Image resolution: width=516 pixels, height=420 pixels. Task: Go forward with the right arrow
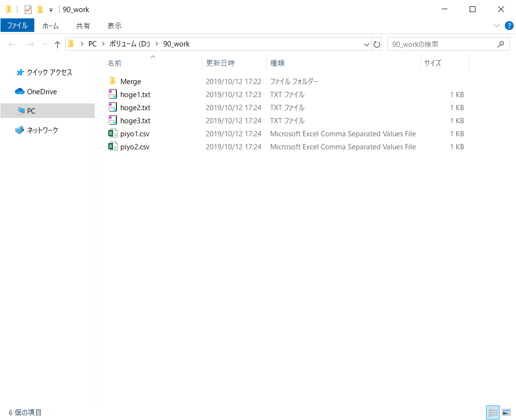[30, 44]
